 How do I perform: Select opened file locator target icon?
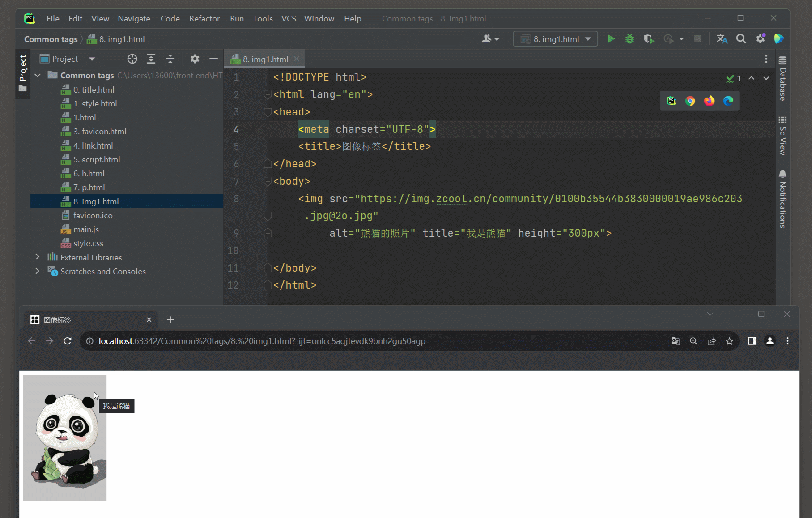pyautogui.click(x=132, y=59)
